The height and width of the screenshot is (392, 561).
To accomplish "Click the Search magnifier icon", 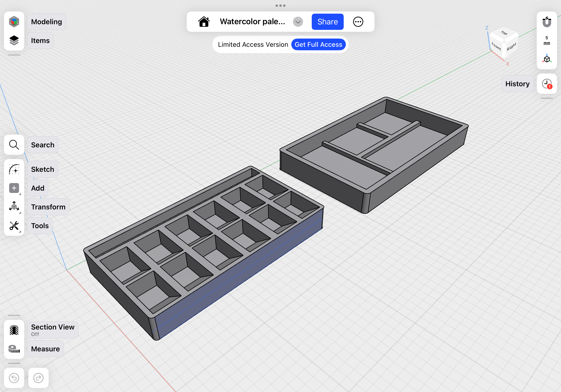I will (x=14, y=145).
